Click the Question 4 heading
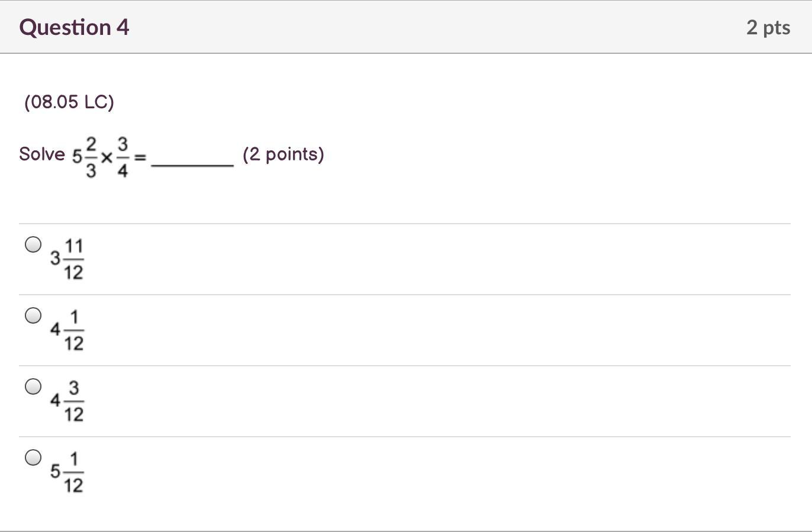This screenshot has width=812, height=532. click(74, 27)
